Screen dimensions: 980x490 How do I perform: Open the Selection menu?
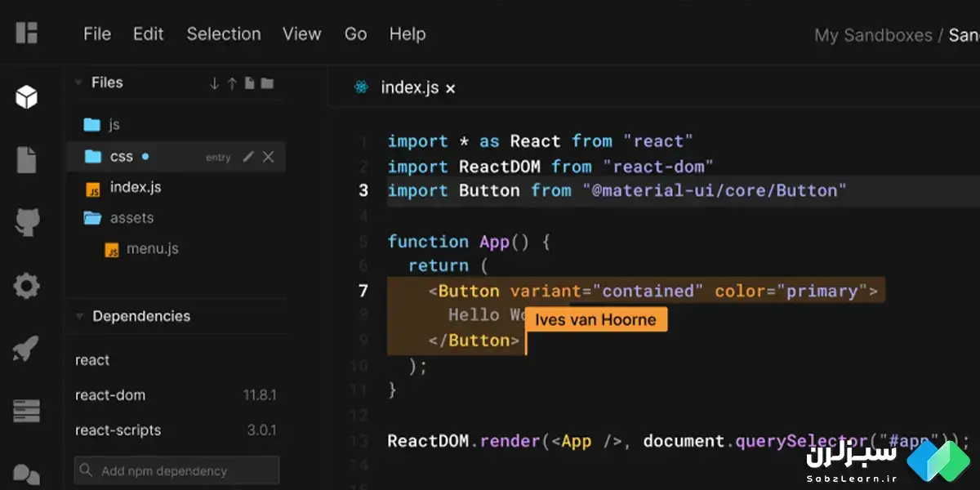tap(224, 34)
